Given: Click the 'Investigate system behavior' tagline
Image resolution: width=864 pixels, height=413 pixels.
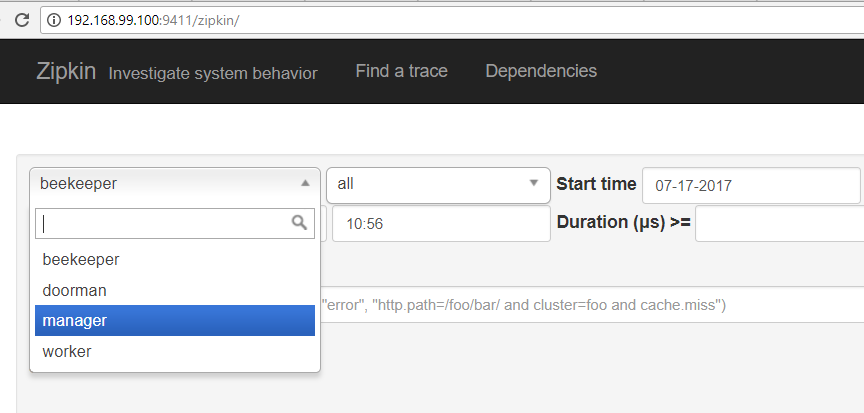Looking at the screenshot, I should click(x=213, y=73).
